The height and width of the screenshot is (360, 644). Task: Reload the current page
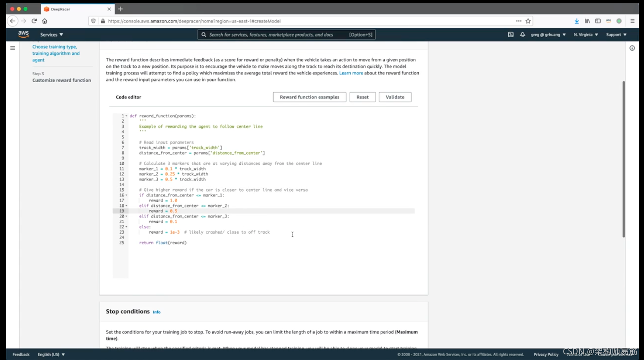tap(34, 21)
